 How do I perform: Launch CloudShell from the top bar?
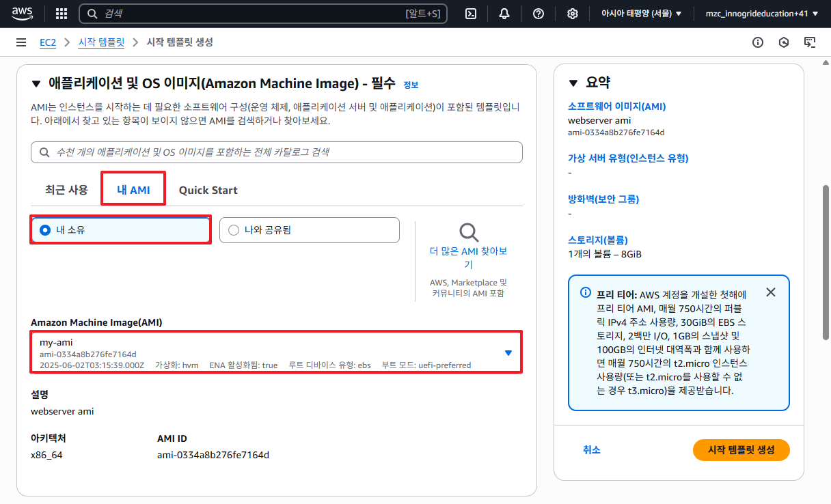pyautogui.click(x=470, y=14)
